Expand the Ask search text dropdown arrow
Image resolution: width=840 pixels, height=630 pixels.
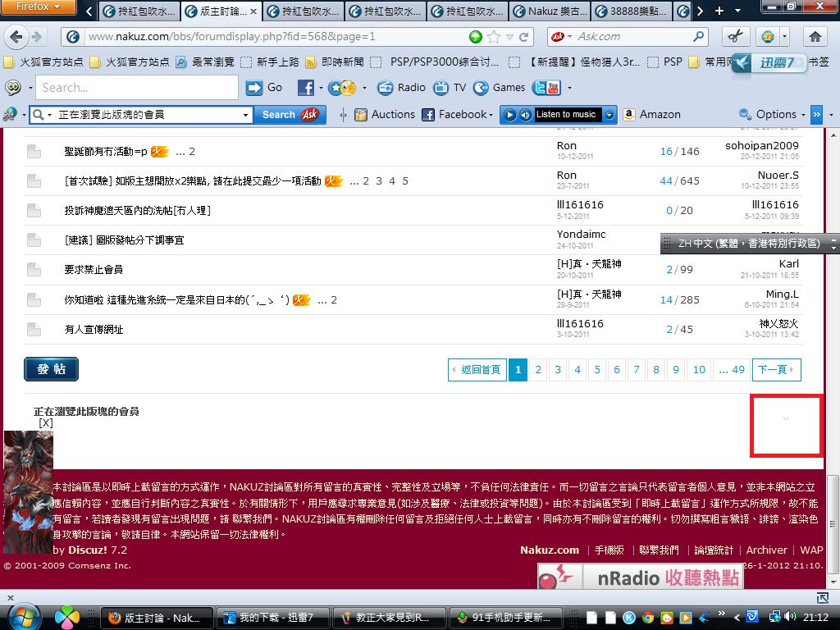(245, 114)
